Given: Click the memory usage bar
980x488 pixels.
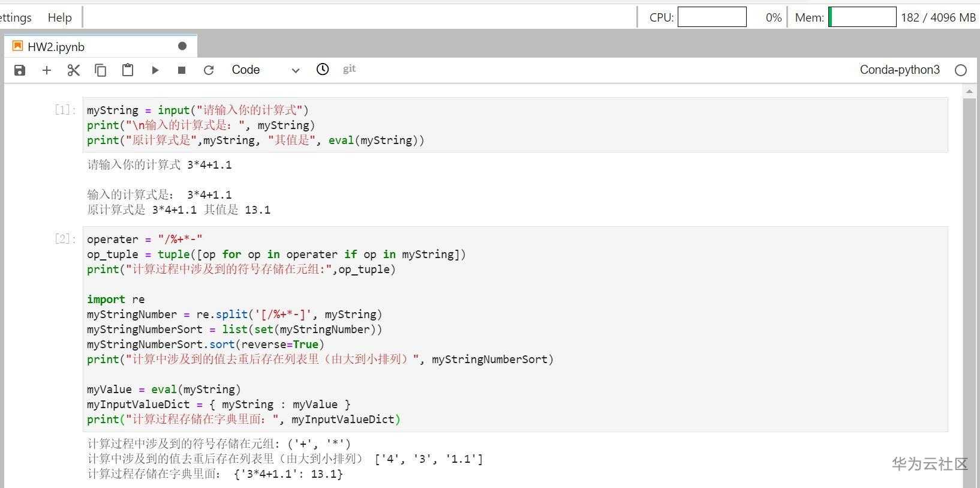Looking at the screenshot, I should pyautogui.click(x=862, y=17).
